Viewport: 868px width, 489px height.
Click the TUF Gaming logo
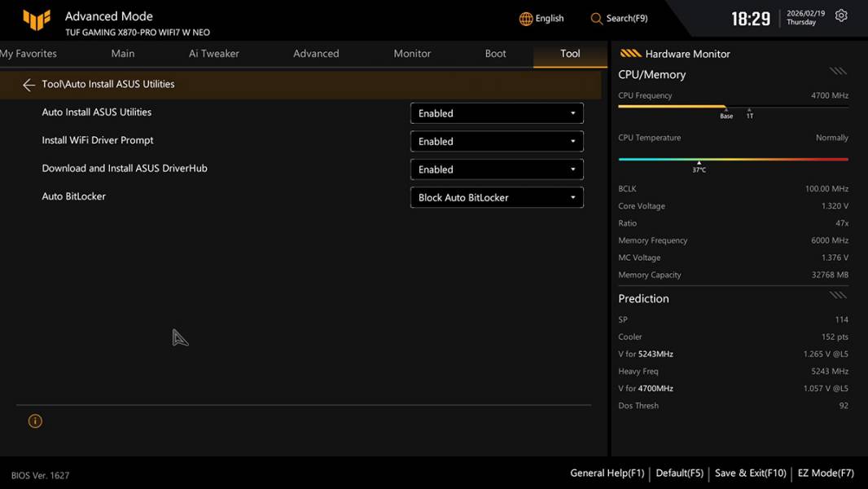tap(37, 20)
